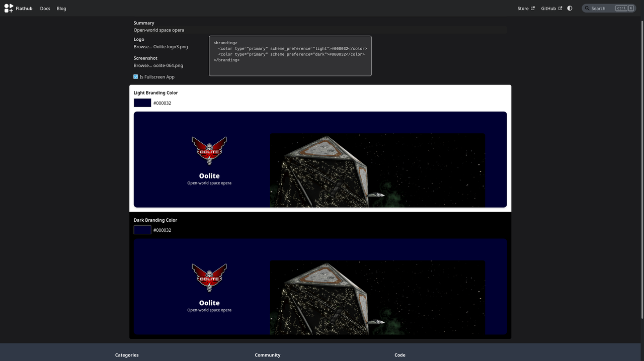Open the Dark Branding Color swatch
Viewport: 644px width, 361px height.
click(142, 230)
